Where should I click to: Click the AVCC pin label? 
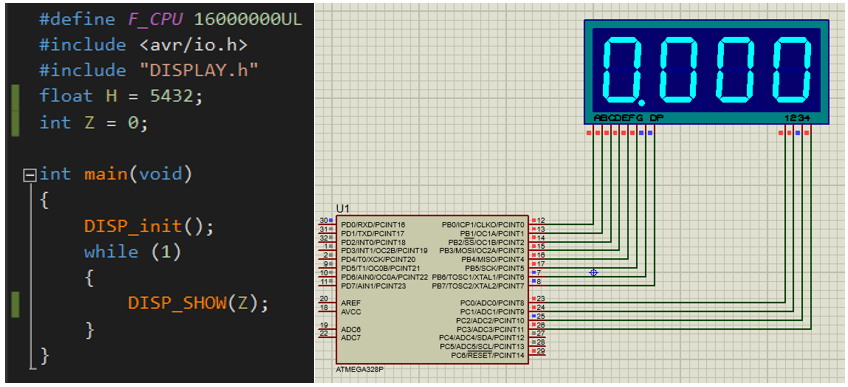[350, 312]
